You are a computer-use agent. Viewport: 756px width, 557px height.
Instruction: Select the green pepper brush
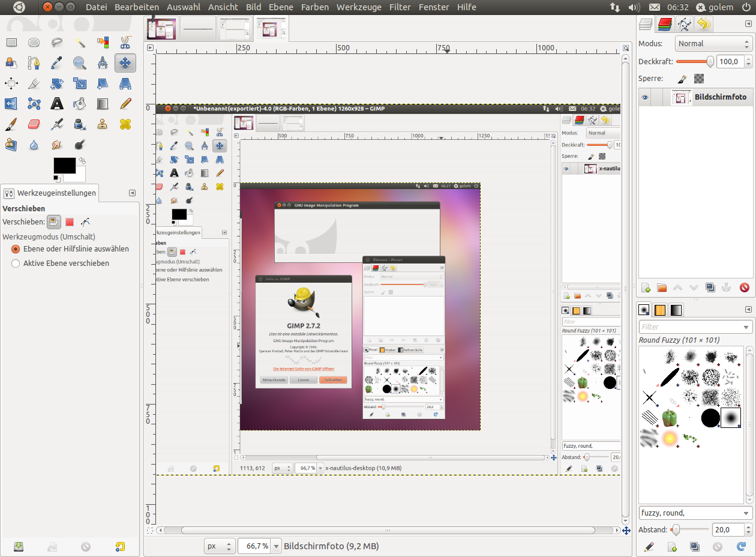point(670,417)
